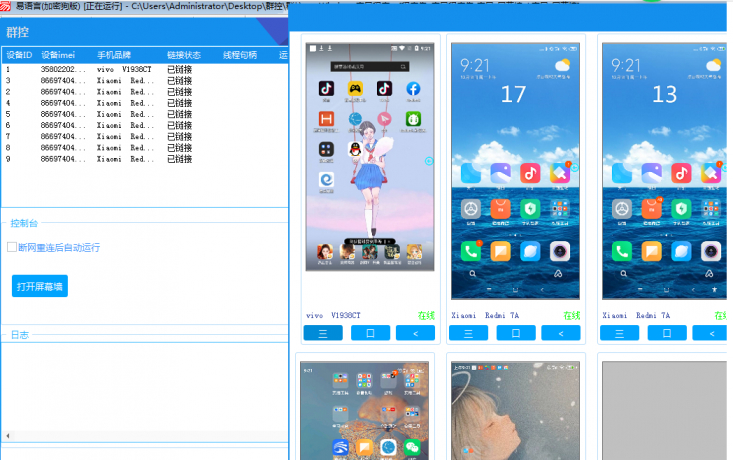Select device row with ID 5
The image size is (733, 460).
(x=145, y=114)
